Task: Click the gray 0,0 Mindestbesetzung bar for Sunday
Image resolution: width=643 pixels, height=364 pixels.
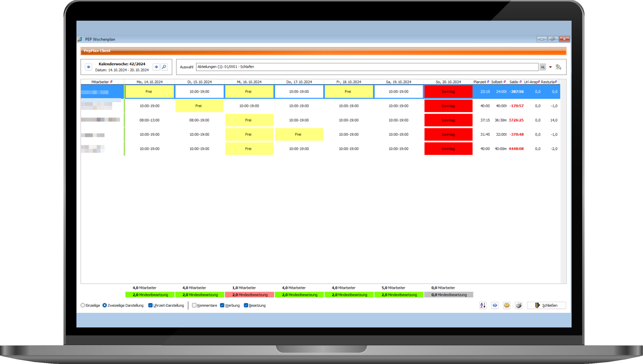Action: pos(449,295)
